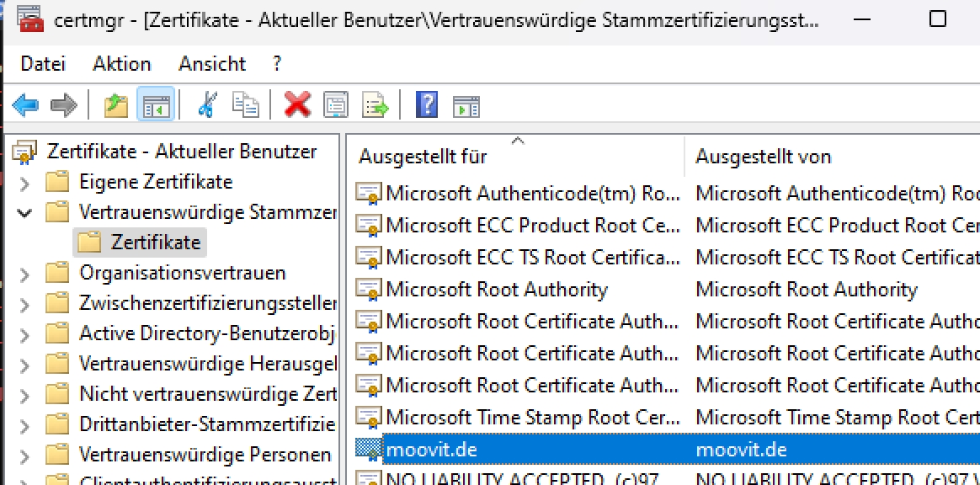Open the Datei menu

[43, 64]
